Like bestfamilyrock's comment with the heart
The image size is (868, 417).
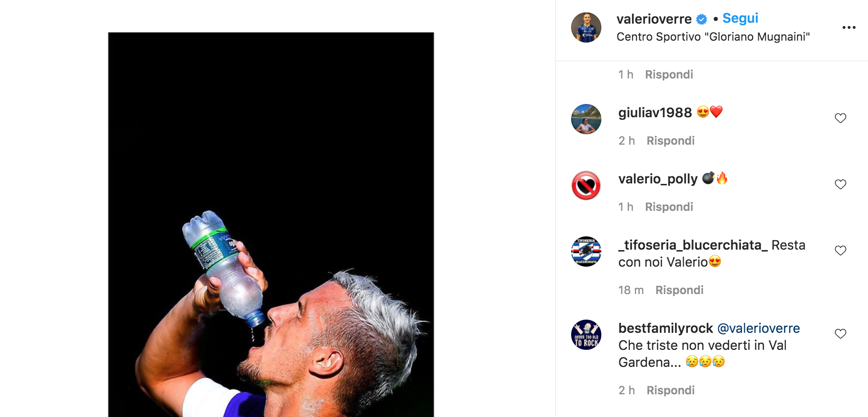pos(840,334)
